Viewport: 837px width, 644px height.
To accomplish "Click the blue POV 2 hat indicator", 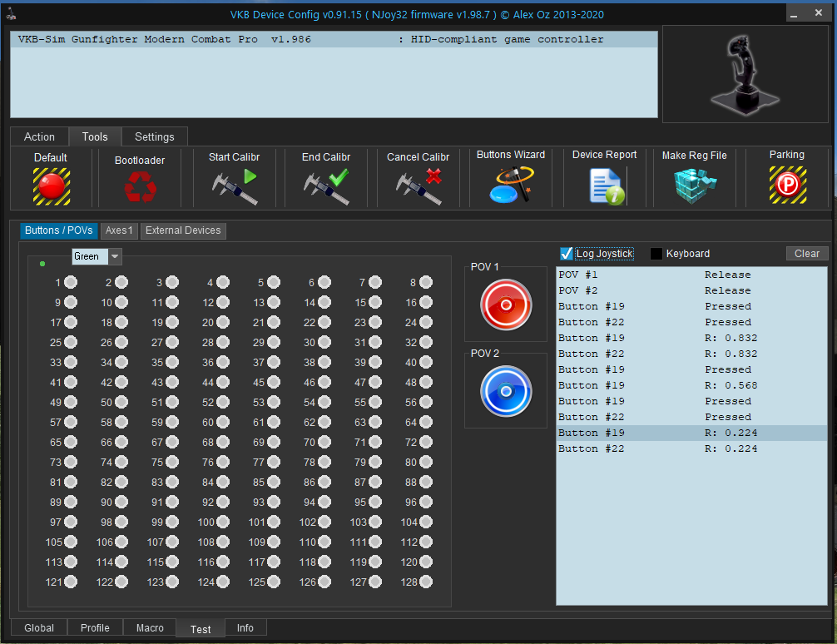I will point(506,391).
